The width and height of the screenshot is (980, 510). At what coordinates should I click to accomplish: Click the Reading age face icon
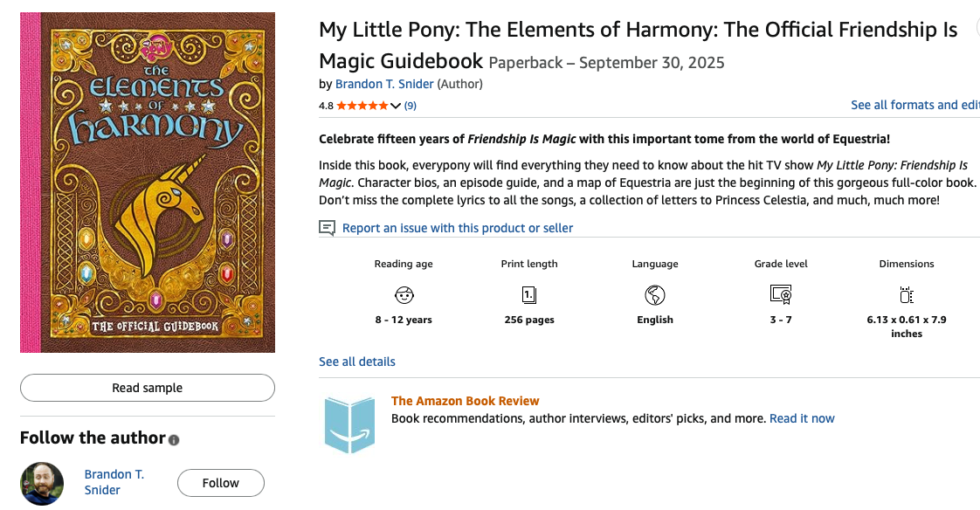pos(404,294)
